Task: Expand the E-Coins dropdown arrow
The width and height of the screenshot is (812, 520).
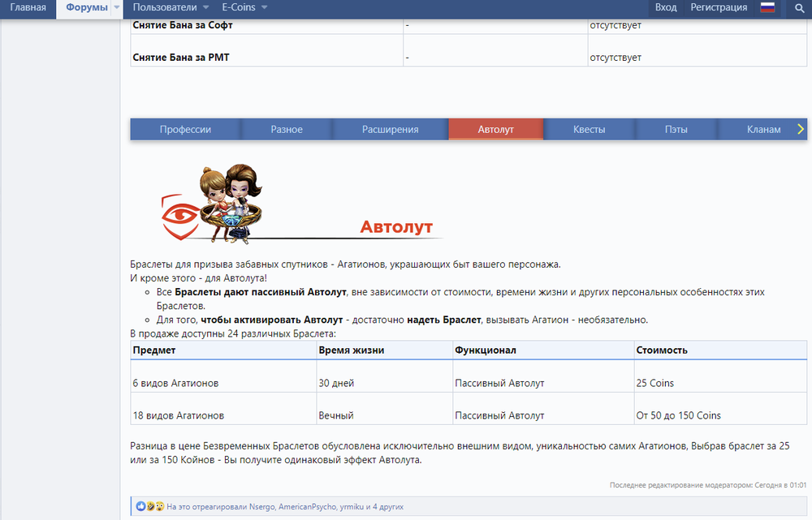Action: point(264,8)
